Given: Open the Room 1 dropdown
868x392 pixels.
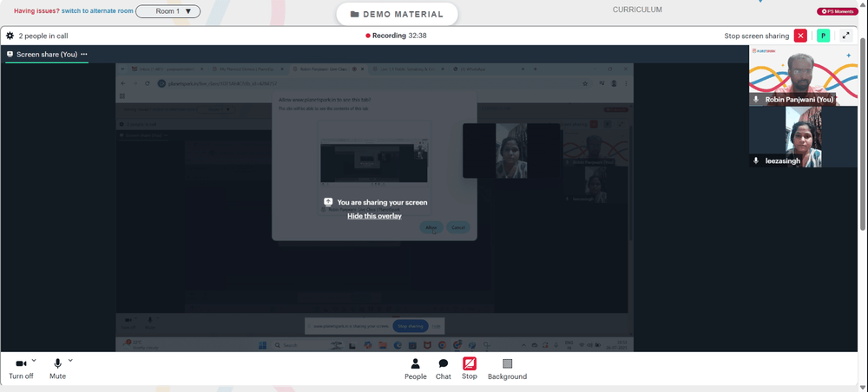Looking at the screenshot, I should coord(168,11).
